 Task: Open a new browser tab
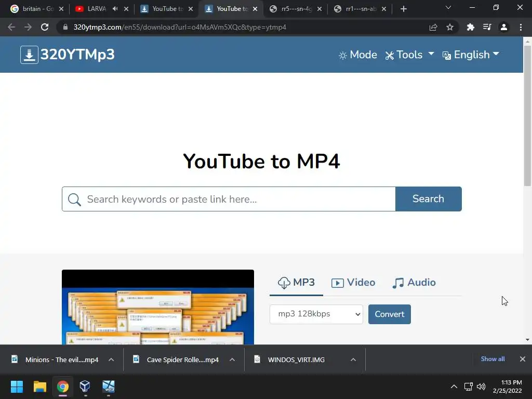tap(403, 9)
